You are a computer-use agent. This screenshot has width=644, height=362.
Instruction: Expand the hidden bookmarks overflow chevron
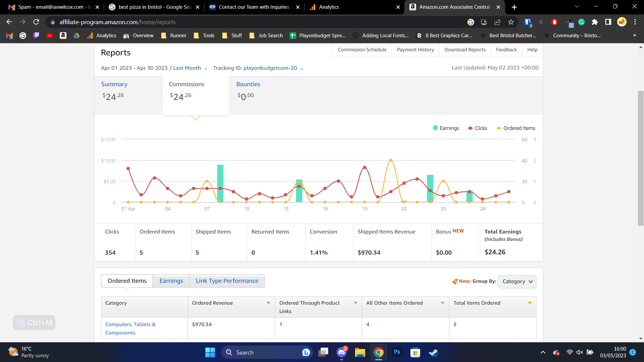pyautogui.click(x=635, y=36)
